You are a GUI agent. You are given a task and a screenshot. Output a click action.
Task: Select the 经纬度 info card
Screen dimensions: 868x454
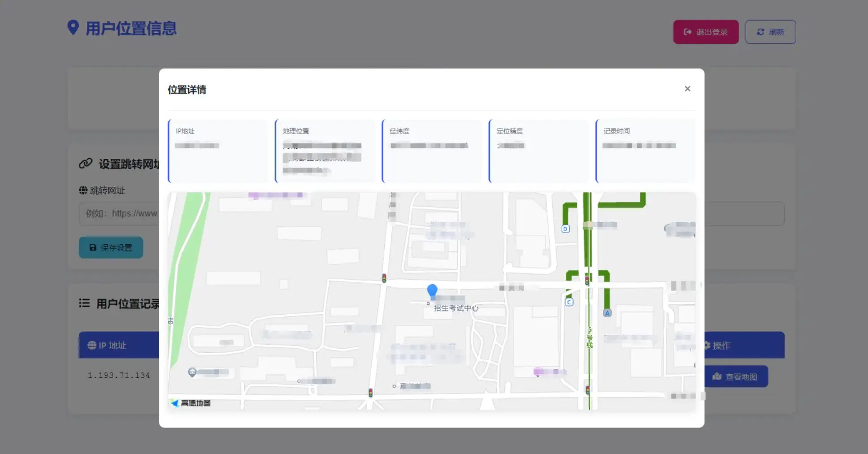(x=432, y=151)
